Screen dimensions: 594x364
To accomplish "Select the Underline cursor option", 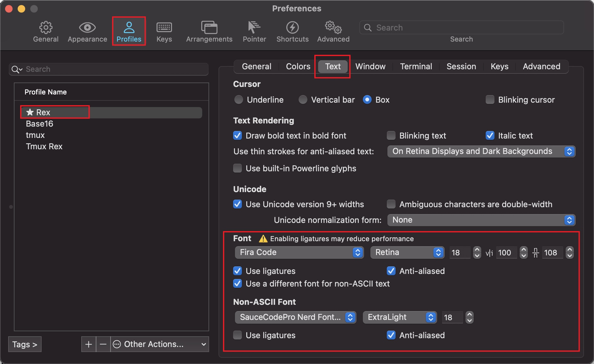I will tap(239, 100).
